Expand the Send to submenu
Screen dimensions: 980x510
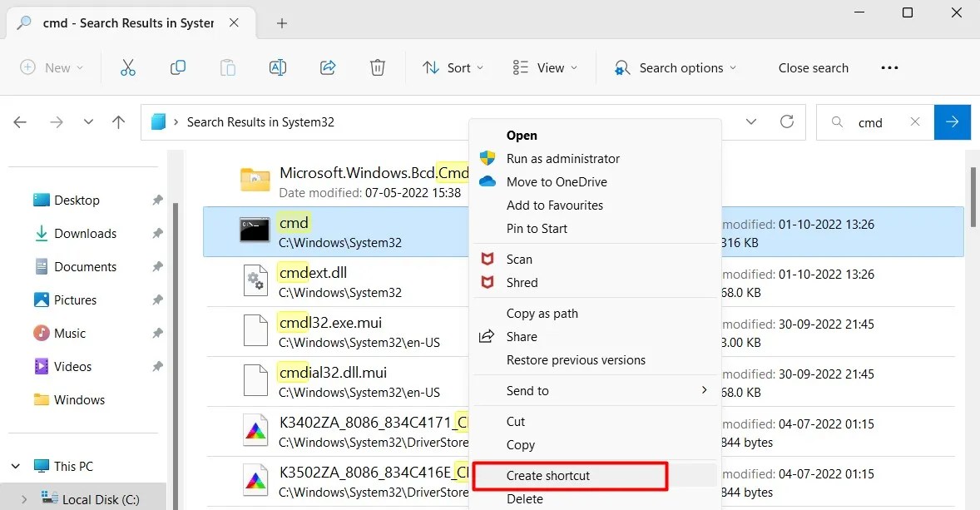(527, 390)
